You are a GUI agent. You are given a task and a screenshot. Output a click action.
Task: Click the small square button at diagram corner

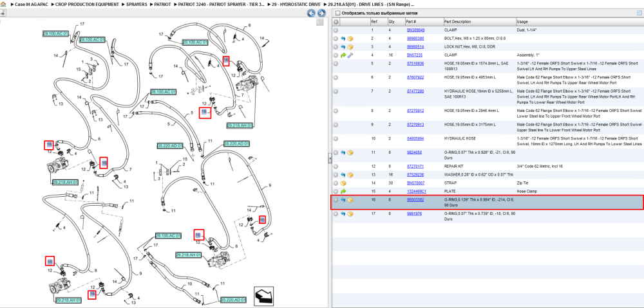(319, 22)
